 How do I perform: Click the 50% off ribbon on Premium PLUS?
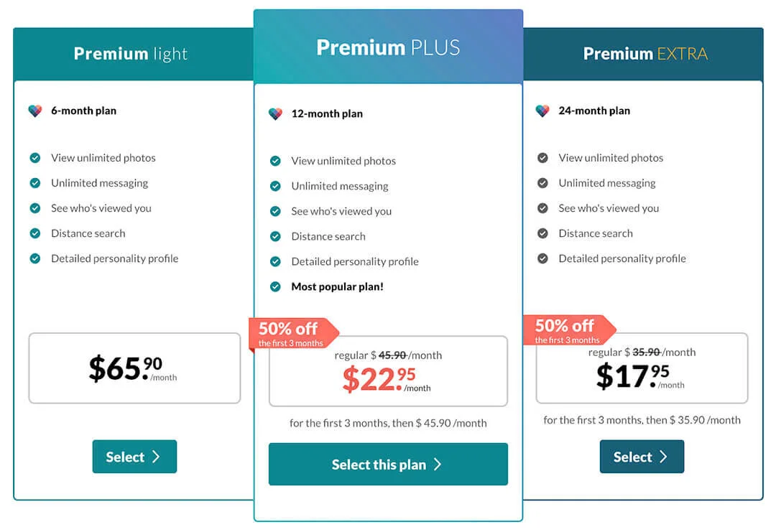293,335
